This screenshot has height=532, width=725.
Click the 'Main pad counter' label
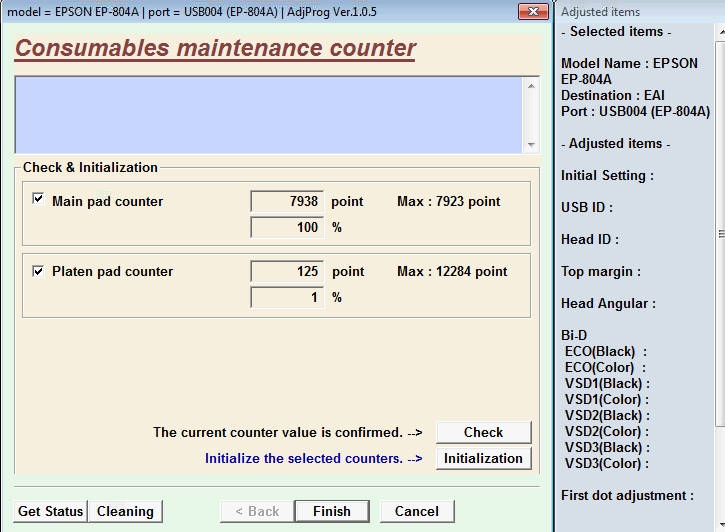(107, 202)
